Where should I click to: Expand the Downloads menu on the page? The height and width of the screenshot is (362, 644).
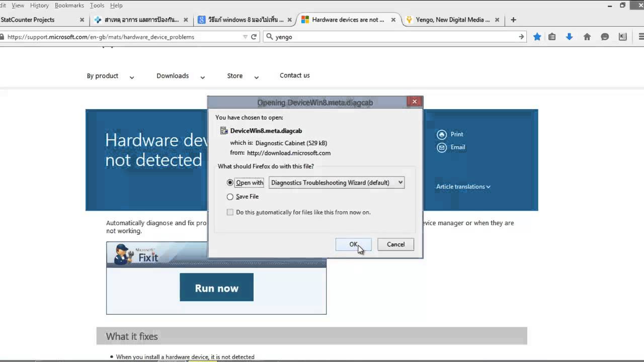(181, 76)
